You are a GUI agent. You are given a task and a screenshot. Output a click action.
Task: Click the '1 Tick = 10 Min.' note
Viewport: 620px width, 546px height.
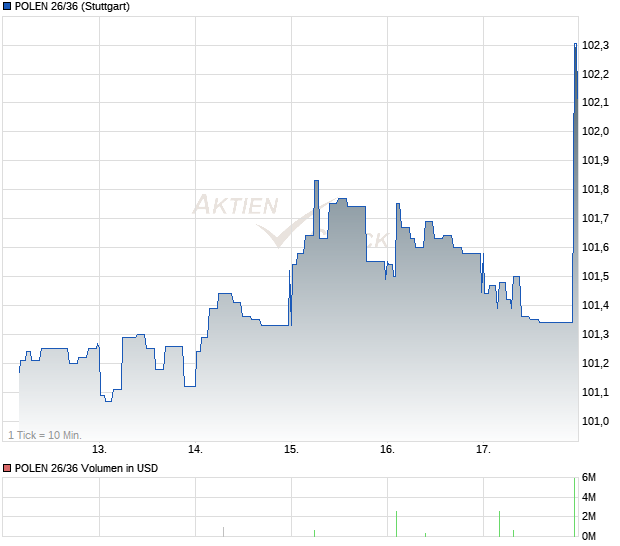(45, 435)
